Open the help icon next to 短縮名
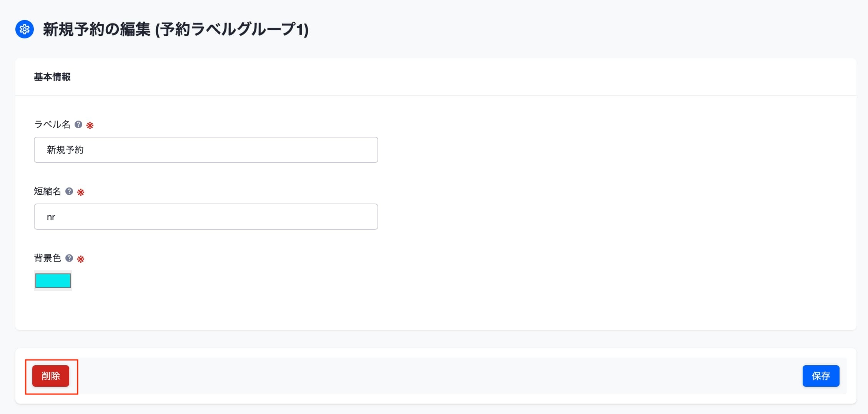 [69, 191]
